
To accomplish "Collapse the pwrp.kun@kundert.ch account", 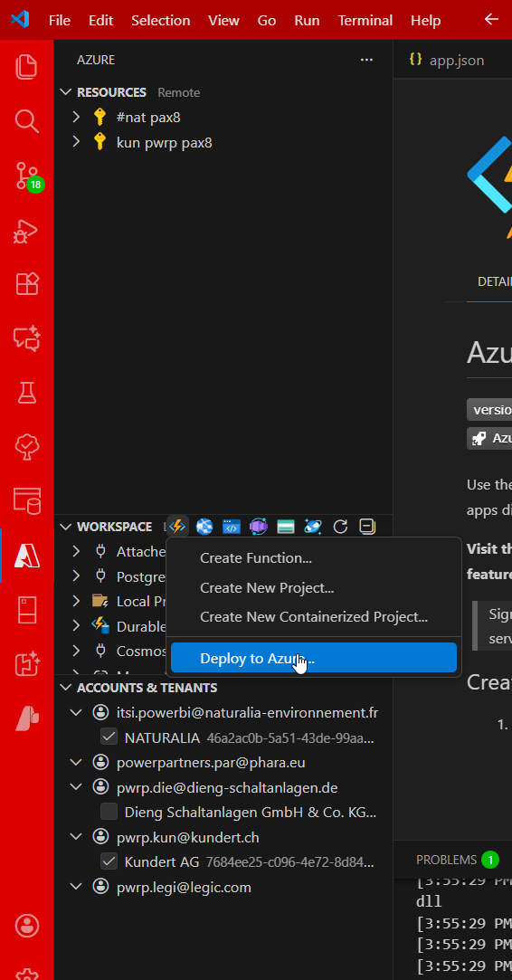I will (76, 837).
